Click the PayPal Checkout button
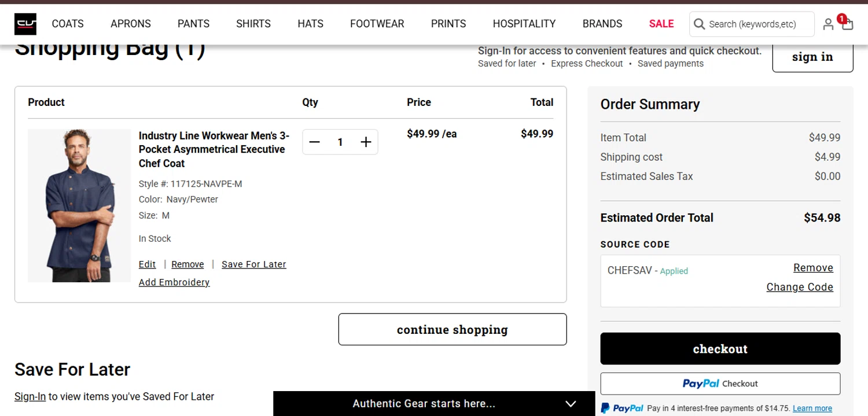The height and width of the screenshot is (416, 868). coord(720,384)
